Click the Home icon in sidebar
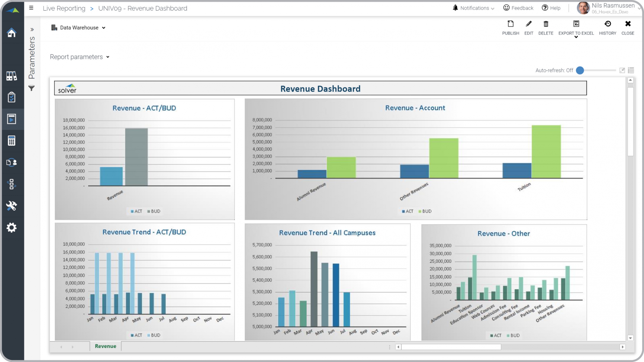The width and height of the screenshot is (644, 362). [x=12, y=33]
